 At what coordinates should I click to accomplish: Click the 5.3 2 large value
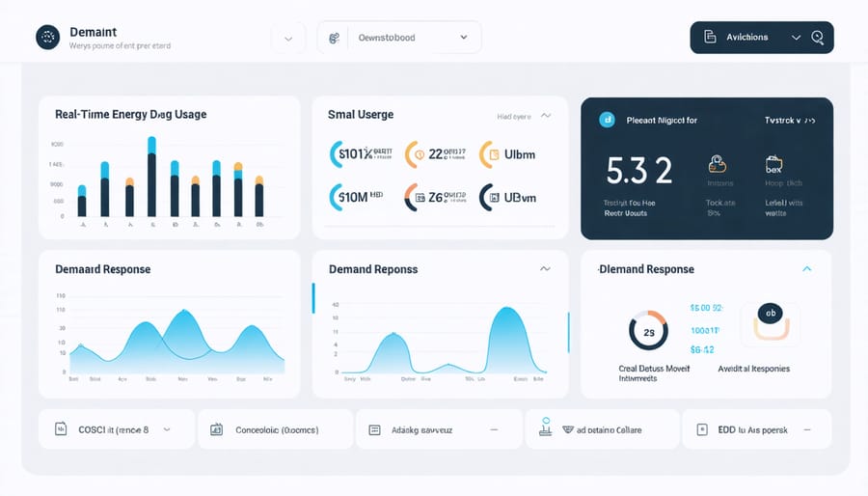coord(638,171)
